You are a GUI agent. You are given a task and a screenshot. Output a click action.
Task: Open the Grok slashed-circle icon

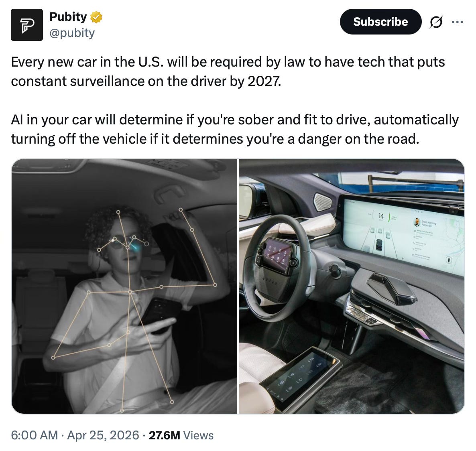[436, 22]
